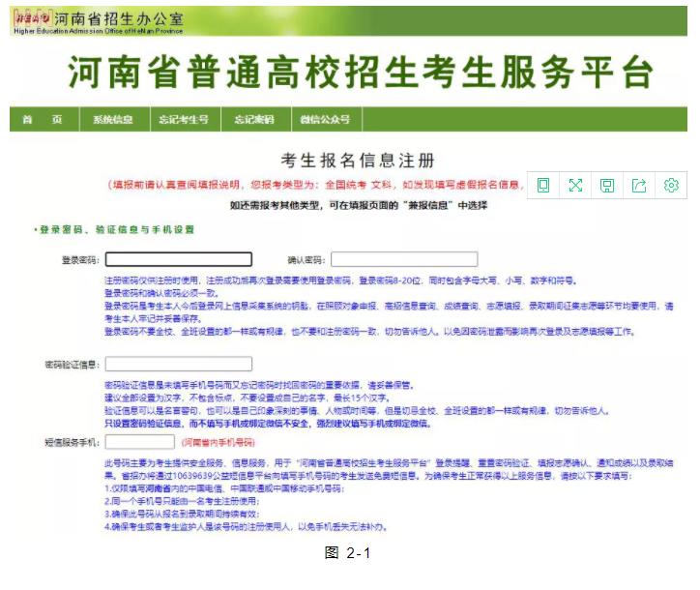Focus the 确认密码 input field
700x590 pixels.
(404, 259)
